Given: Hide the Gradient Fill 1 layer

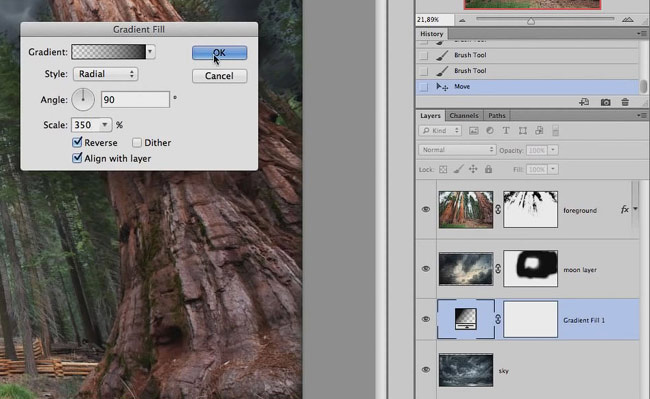Looking at the screenshot, I should [426, 319].
